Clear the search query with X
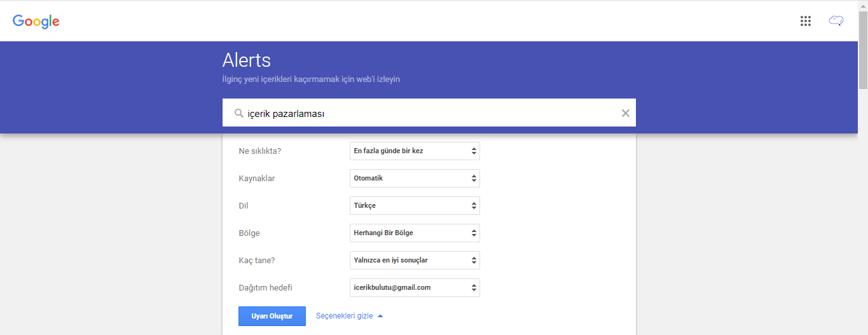868x335 pixels. coord(625,113)
